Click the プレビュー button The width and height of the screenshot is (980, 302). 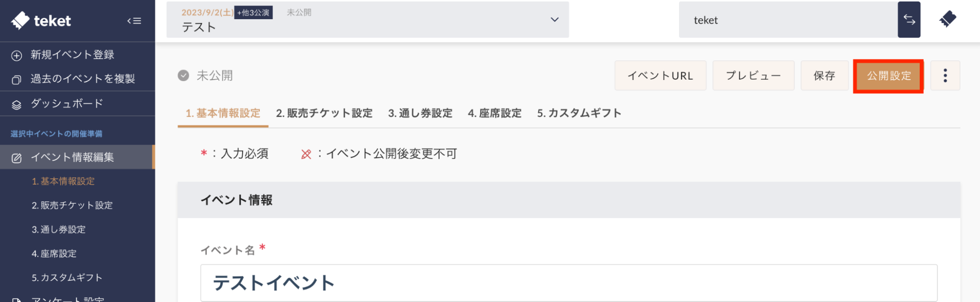click(x=753, y=76)
